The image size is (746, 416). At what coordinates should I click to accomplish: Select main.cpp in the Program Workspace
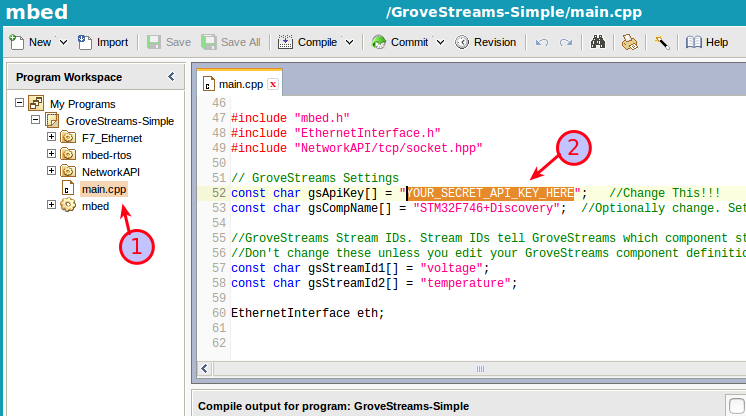coord(103,188)
